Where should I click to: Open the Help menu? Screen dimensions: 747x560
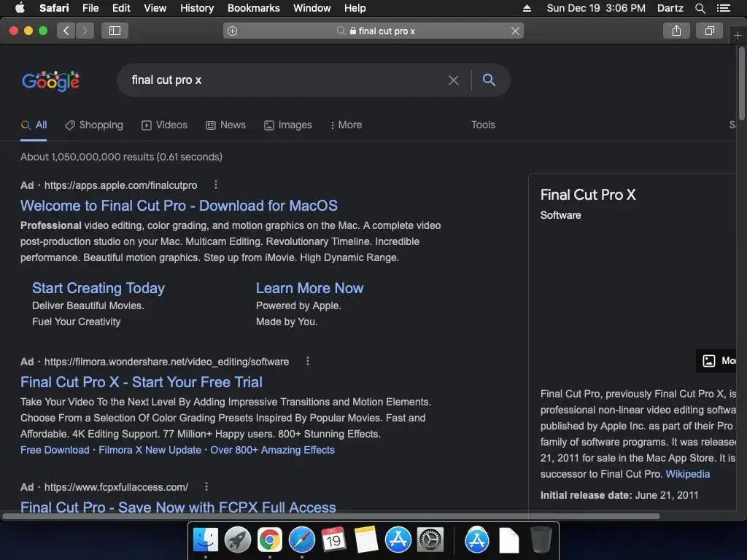click(x=355, y=8)
